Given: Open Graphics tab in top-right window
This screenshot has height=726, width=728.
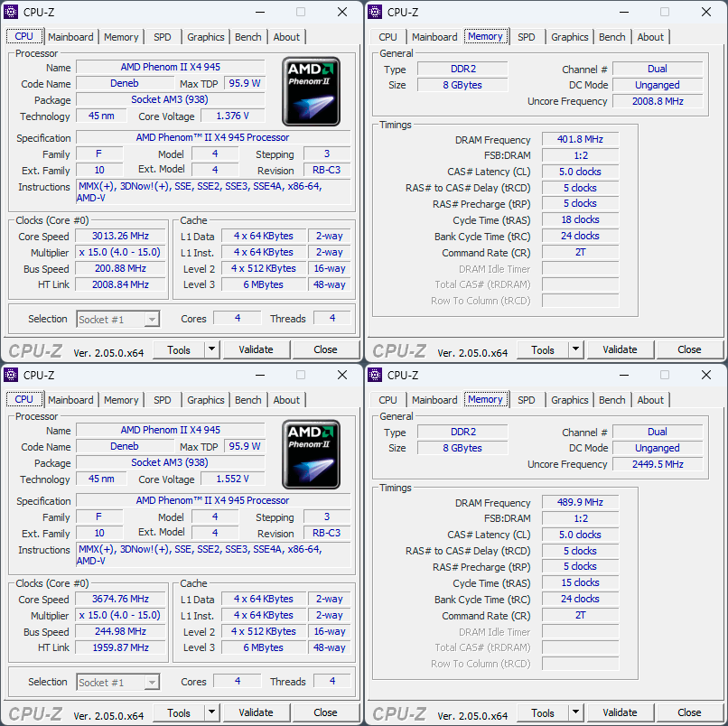Looking at the screenshot, I should click(x=570, y=37).
